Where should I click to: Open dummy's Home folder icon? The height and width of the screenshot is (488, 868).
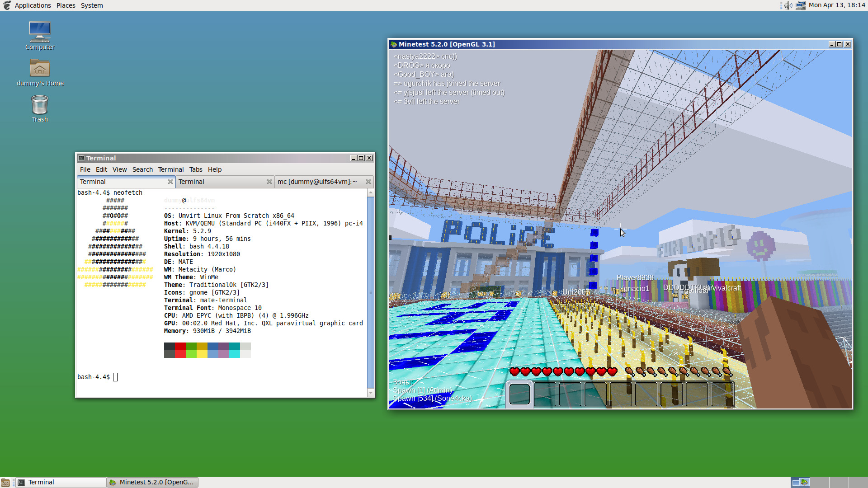(40, 69)
